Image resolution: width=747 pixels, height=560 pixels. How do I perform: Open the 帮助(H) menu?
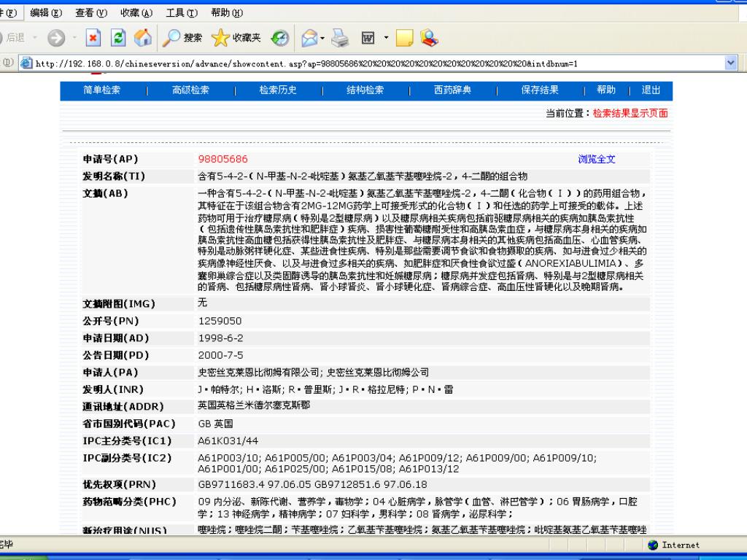(x=227, y=13)
